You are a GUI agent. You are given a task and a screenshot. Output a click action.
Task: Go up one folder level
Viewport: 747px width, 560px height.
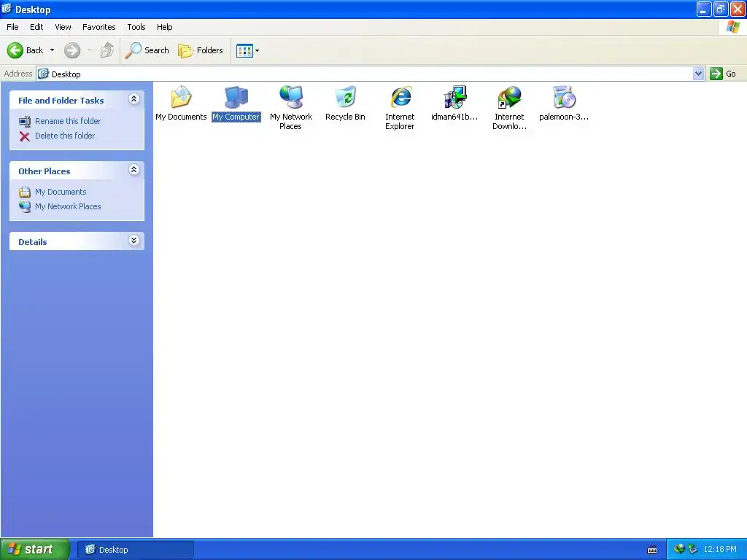click(107, 50)
